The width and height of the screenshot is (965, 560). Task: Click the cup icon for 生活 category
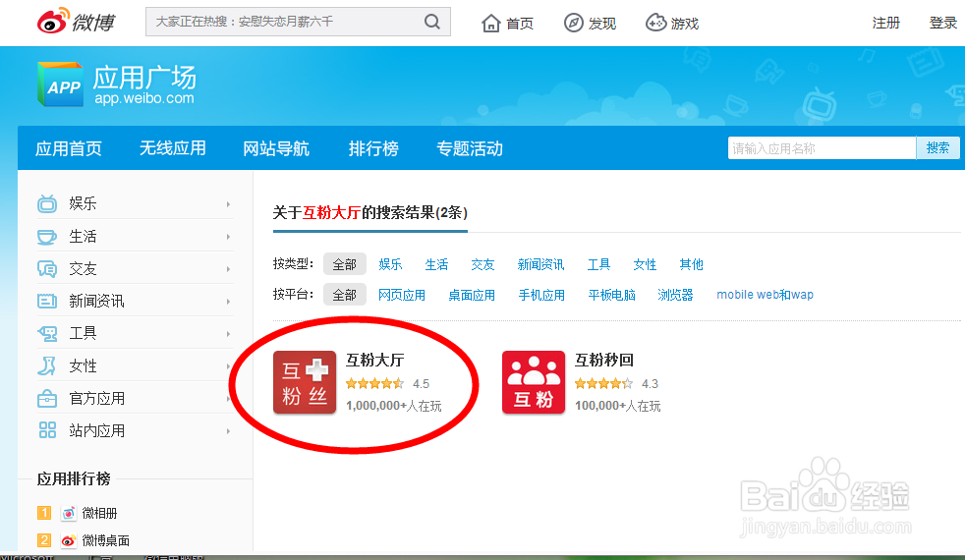pyautogui.click(x=47, y=237)
